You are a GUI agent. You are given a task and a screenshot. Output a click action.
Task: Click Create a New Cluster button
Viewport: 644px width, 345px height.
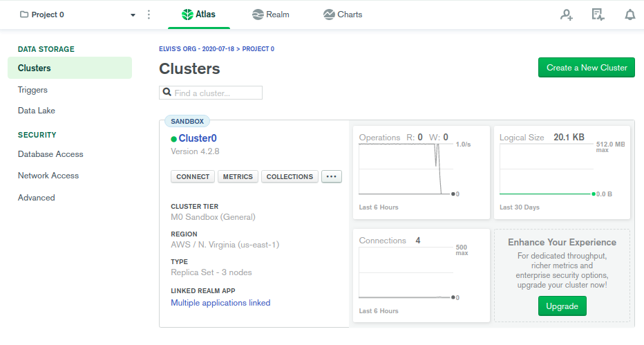coord(587,67)
